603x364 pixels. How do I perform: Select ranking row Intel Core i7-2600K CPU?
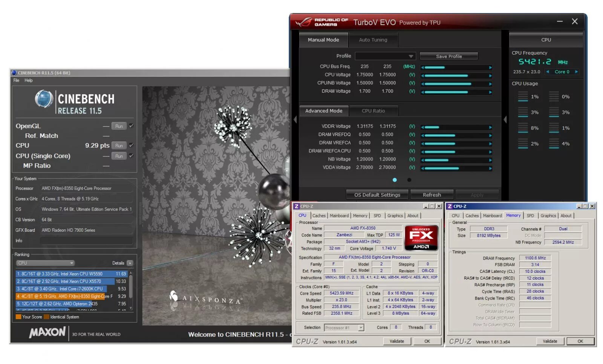point(72,289)
